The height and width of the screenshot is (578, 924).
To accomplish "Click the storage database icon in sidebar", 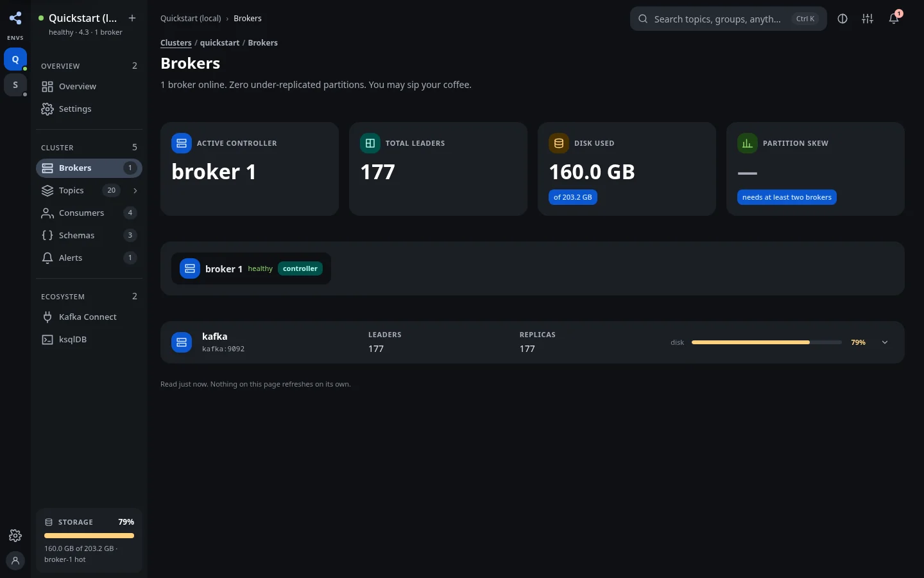I will pyautogui.click(x=49, y=522).
